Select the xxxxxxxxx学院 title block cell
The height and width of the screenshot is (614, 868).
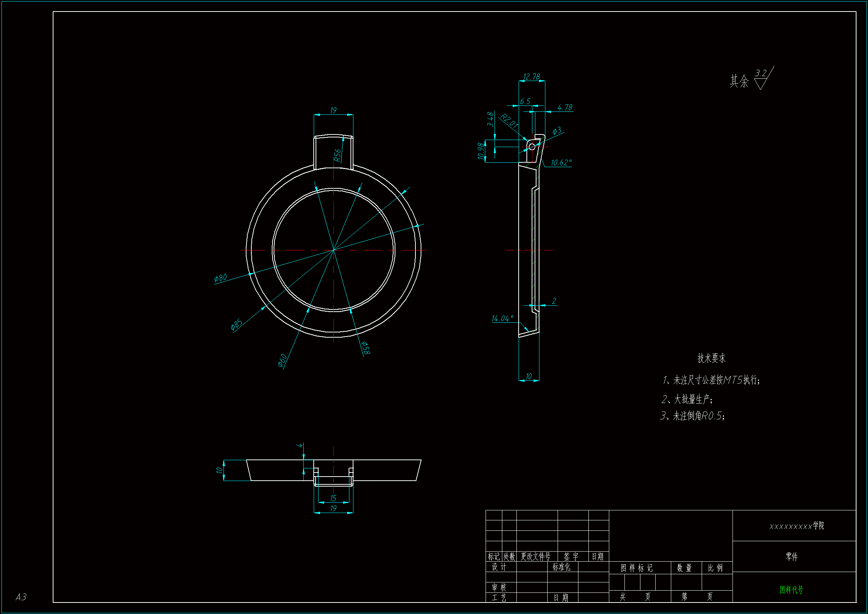(797, 526)
